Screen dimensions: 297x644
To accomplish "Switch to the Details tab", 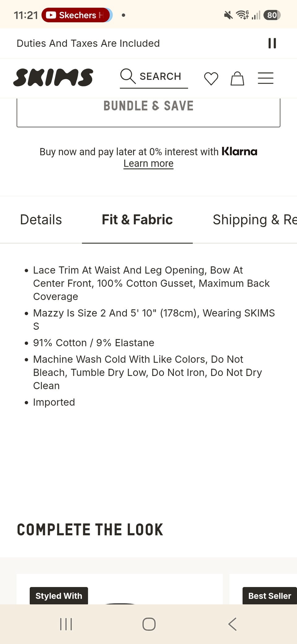I will pos(41,220).
